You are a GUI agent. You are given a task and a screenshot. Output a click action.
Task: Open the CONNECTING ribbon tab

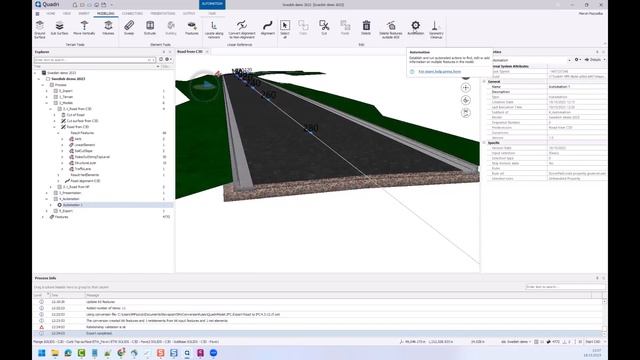(x=132, y=13)
